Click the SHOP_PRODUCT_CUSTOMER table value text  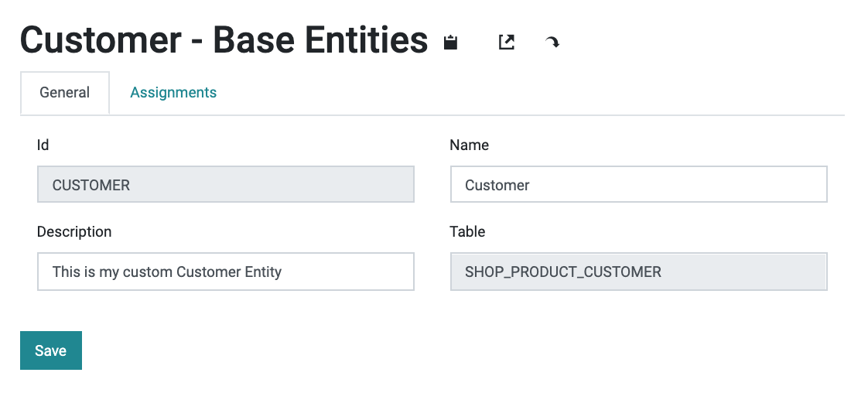563,272
